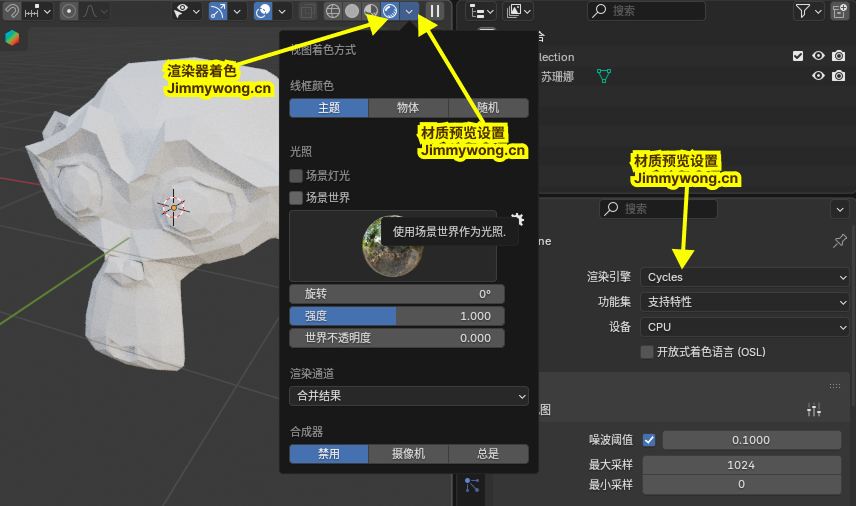Click the outliner filter funnel icon
The height and width of the screenshot is (506, 856).
(x=803, y=11)
